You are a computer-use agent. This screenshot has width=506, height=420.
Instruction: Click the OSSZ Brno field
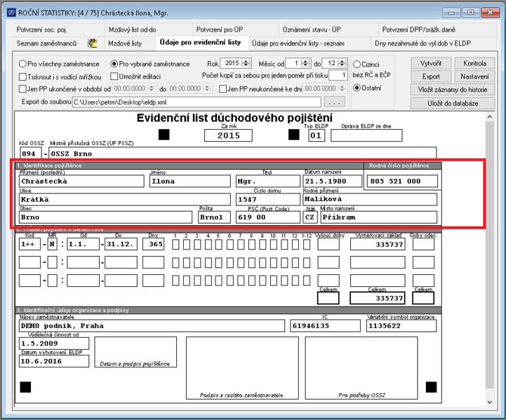click(x=242, y=154)
